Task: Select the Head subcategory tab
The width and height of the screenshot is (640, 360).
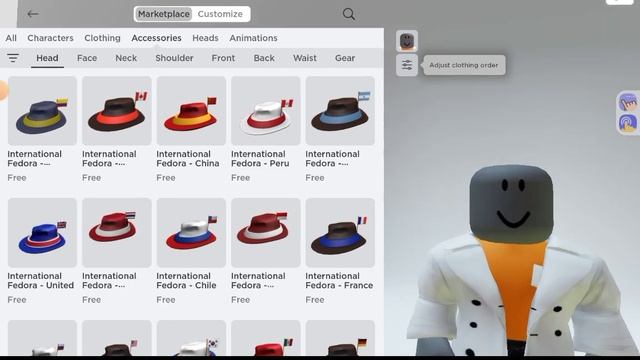Action: 47,58
